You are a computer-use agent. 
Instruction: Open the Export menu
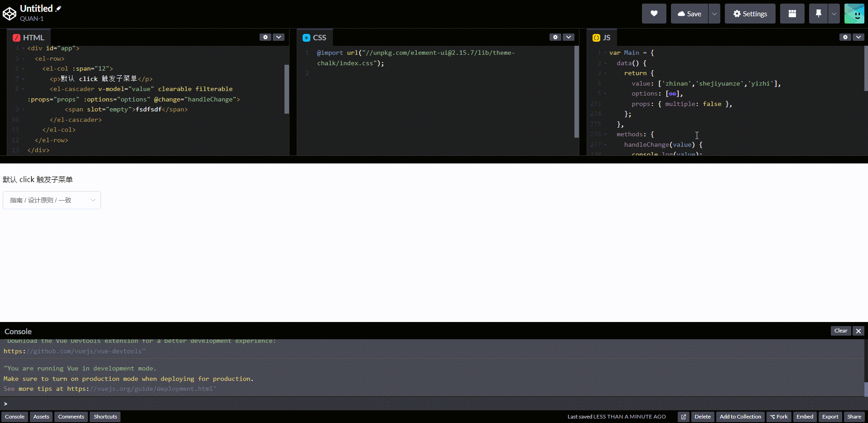coord(830,417)
